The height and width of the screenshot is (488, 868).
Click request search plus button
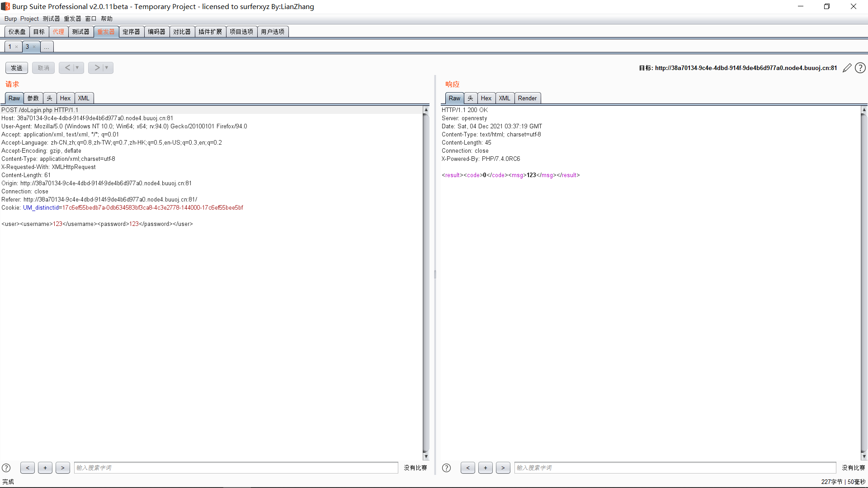45,468
